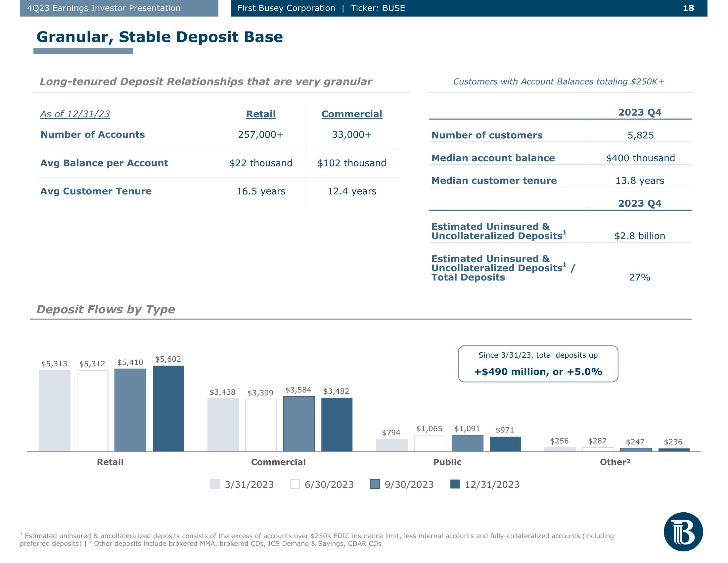Click the 'Commercial' chart axis label
This screenshot has height=563, width=728.
(x=278, y=462)
